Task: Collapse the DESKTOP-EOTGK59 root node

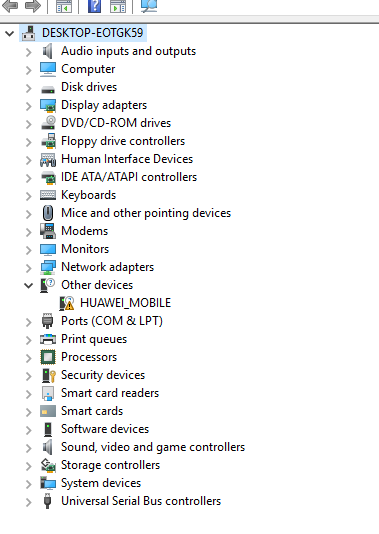Action: click(x=10, y=33)
